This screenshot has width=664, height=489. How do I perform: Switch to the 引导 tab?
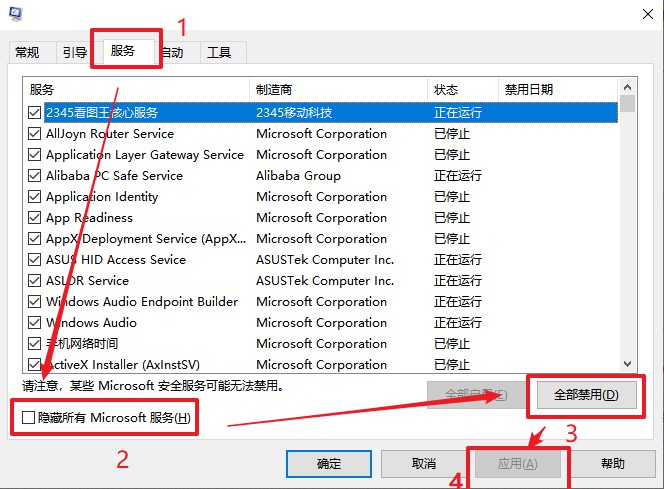pyautogui.click(x=75, y=52)
